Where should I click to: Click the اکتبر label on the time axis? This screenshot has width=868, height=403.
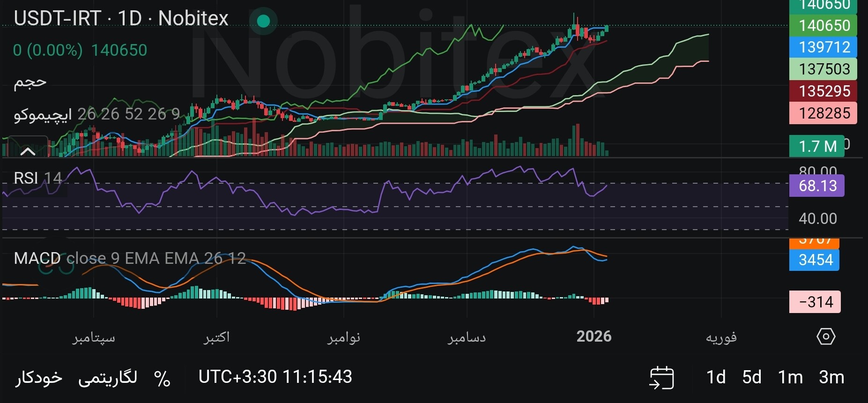(x=216, y=337)
